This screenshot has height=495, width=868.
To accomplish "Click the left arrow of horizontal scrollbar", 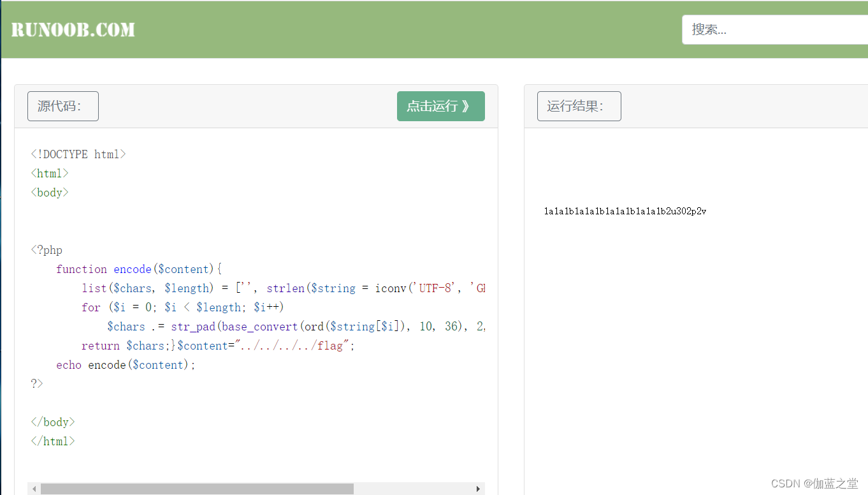I will [34, 489].
